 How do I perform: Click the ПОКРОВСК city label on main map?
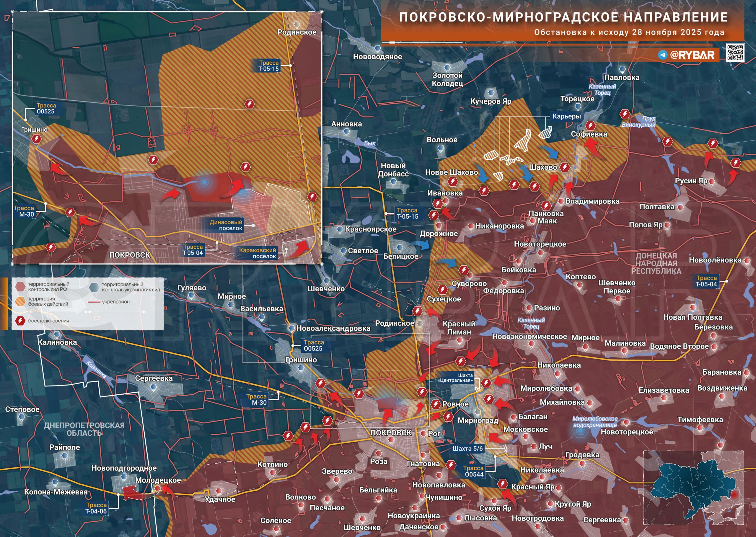point(391,433)
